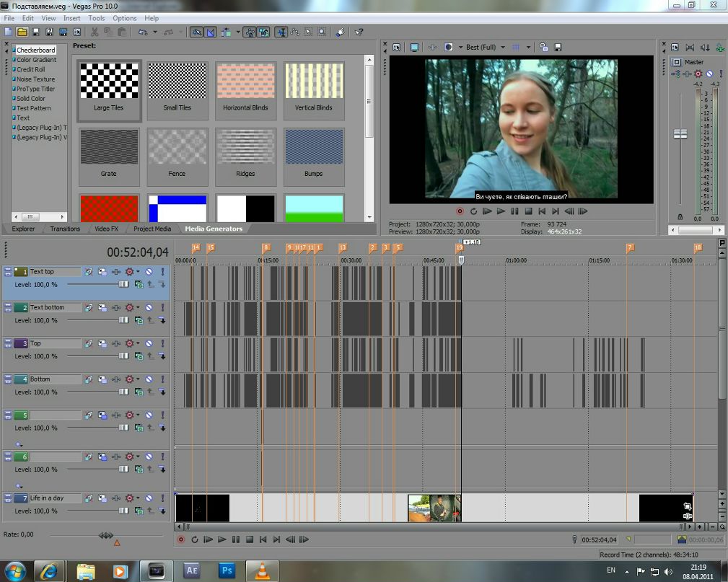
Task: Open the preview Overlays grid dropdown arrow
Action: pos(528,48)
